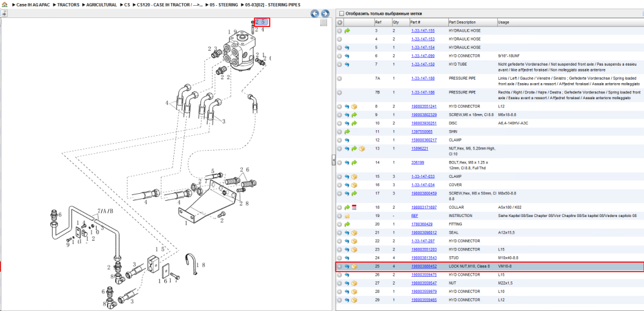This screenshot has height=311, width=644.
Task: Click the box icon on Ref 21 row
Action: tap(354, 233)
